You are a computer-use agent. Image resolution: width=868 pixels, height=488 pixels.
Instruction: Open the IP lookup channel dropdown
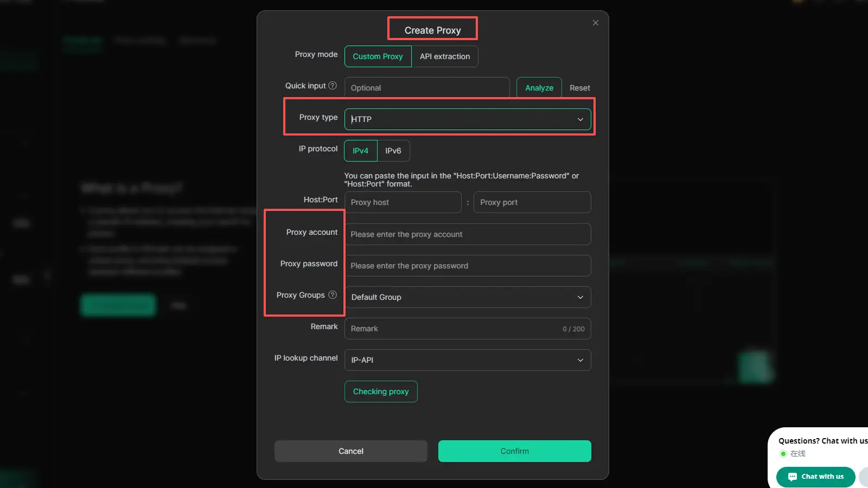(467, 360)
